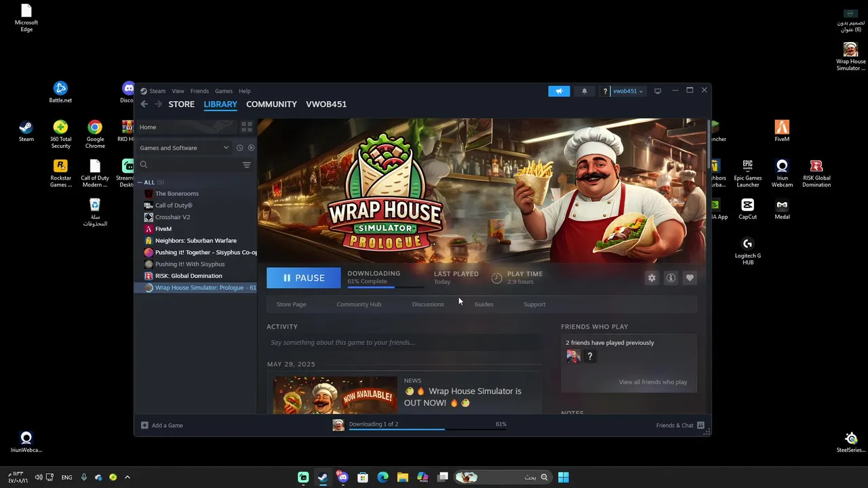Open File Explorer from the taskbar

click(x=402, y=477)
